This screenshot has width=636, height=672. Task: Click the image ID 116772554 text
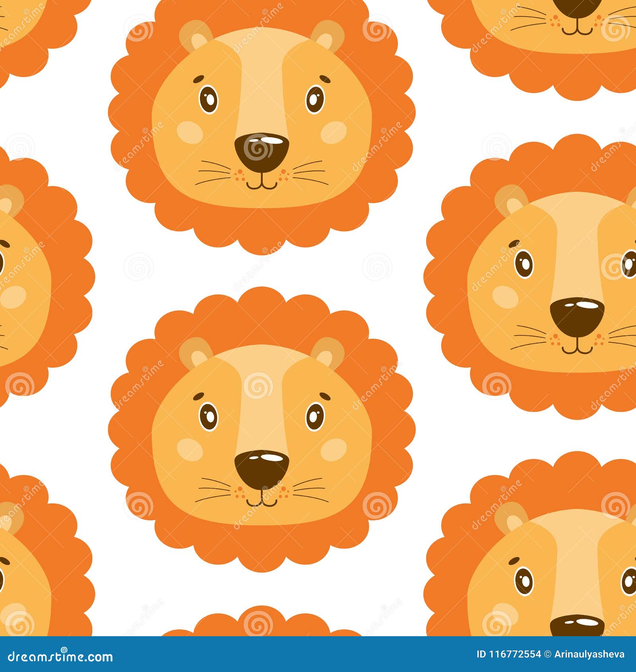coord(509,654)
